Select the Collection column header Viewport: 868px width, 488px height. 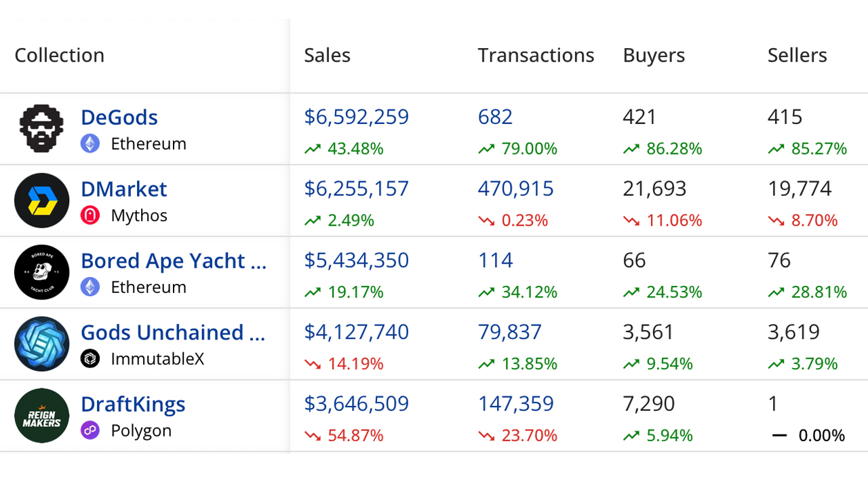point(59,55)
